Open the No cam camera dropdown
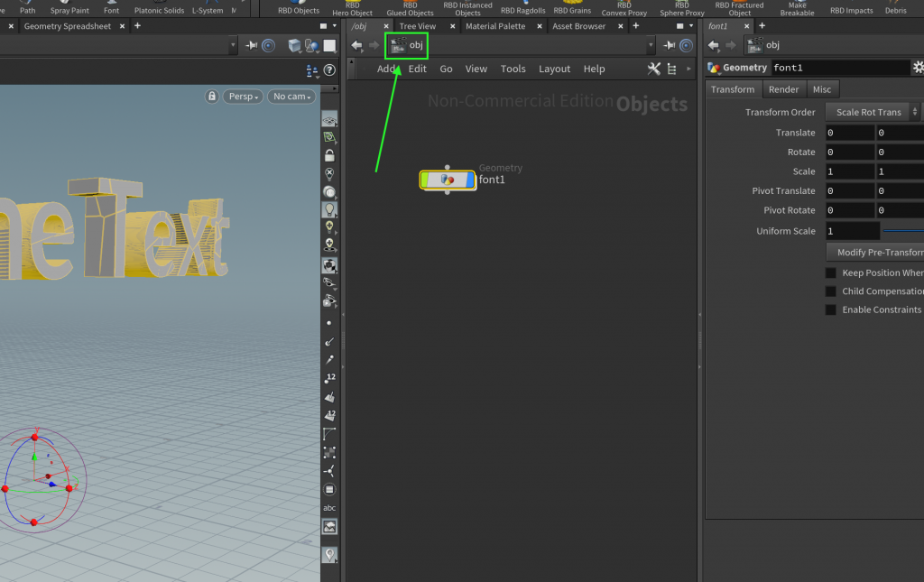Viewport: 924px width, 582px height. pos(291,96)
